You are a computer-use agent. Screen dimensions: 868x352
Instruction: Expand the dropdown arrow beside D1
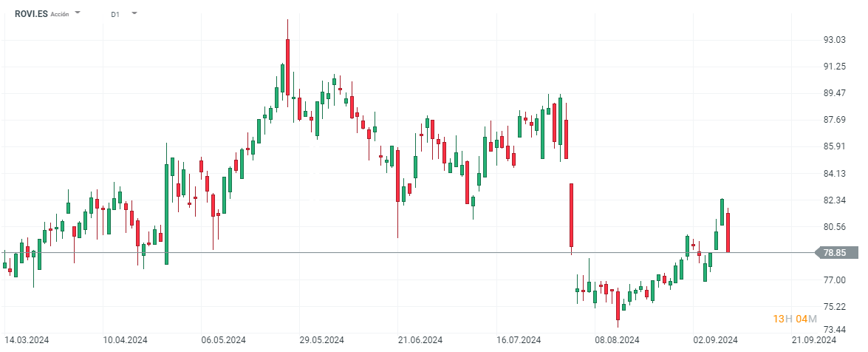point(134,13)
